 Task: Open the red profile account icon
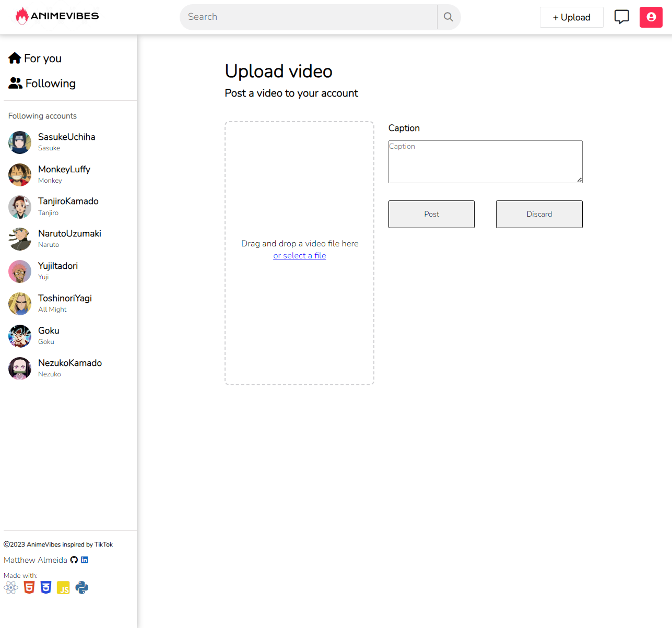[651, 17]
